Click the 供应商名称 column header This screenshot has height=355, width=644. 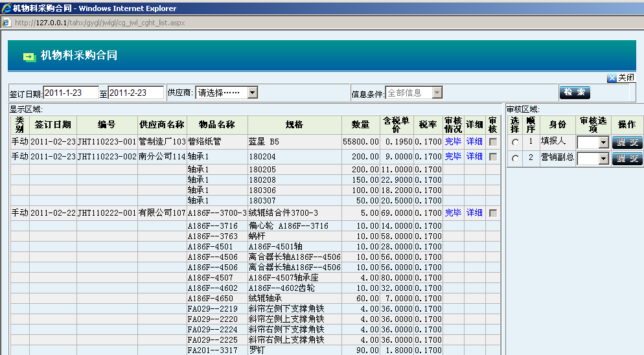pyautogui.click(x=162, y=124)
